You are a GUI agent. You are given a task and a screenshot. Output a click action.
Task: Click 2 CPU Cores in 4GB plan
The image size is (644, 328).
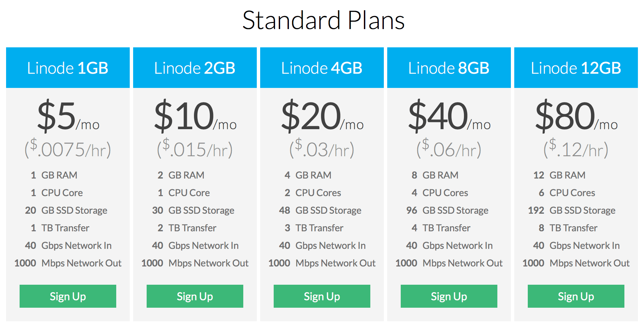coord(313,193)
